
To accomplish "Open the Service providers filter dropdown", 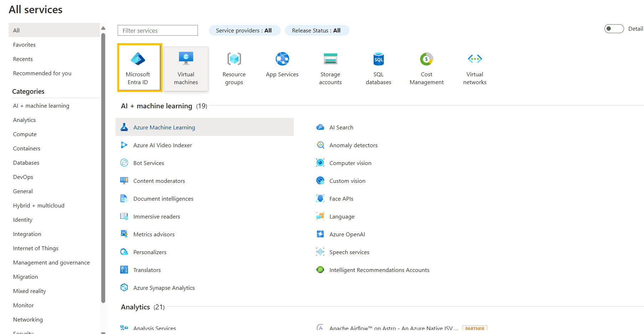I will pyautogui.click(x=244, y=31).
